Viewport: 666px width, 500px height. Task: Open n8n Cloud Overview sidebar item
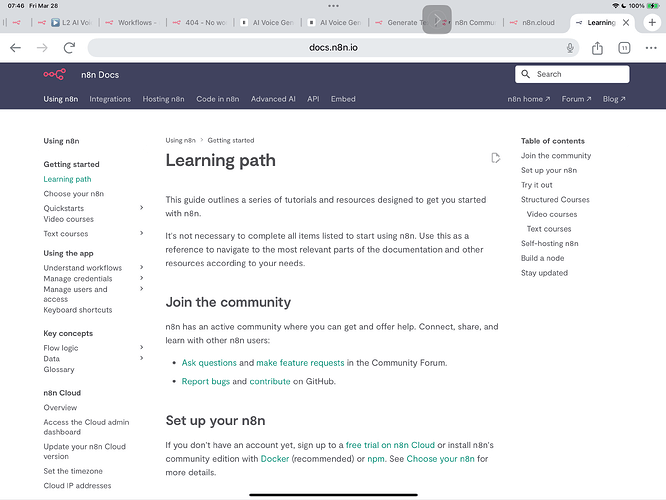click(60, 408)
